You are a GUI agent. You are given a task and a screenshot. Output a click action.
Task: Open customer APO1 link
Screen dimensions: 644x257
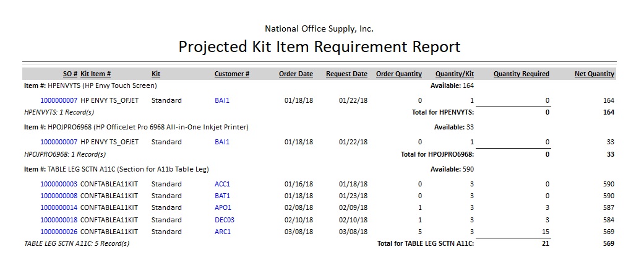[x=223, y=207]
